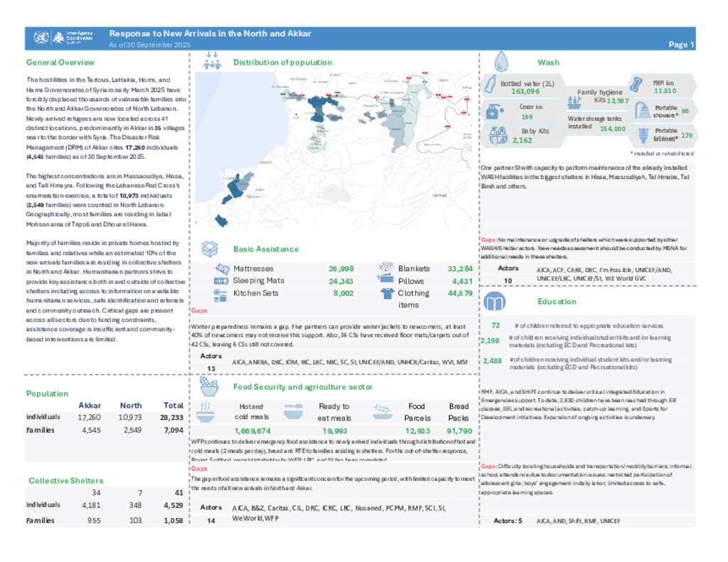The width and height of the screenshot is (728, 562).
Task: Click the Food Security and agriculture sector heading
Action: tap(303, 387)
